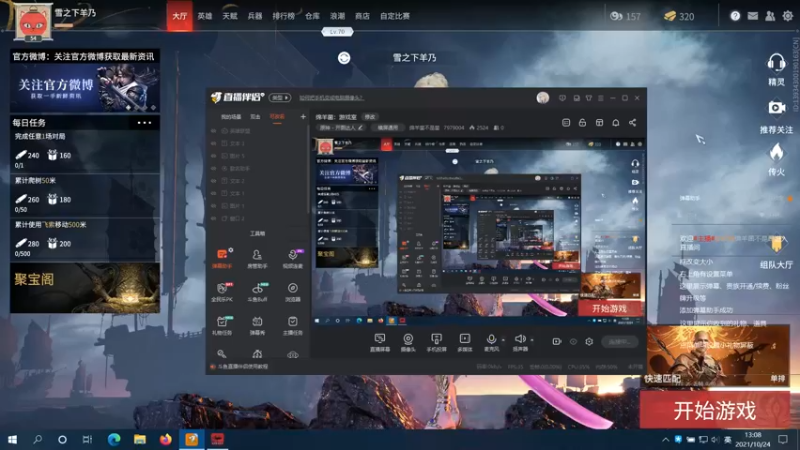
Task: Open Windows Start menu
Action: point(12,439)
